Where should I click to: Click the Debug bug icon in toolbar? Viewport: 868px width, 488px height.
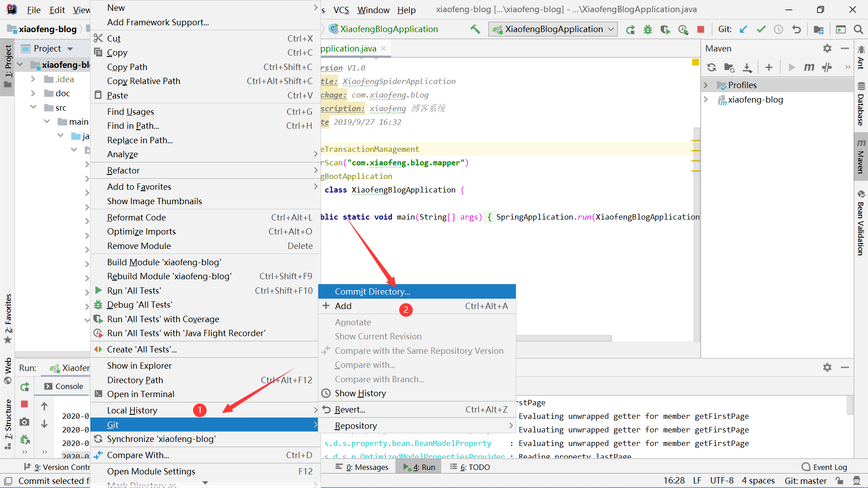point(647,29)
